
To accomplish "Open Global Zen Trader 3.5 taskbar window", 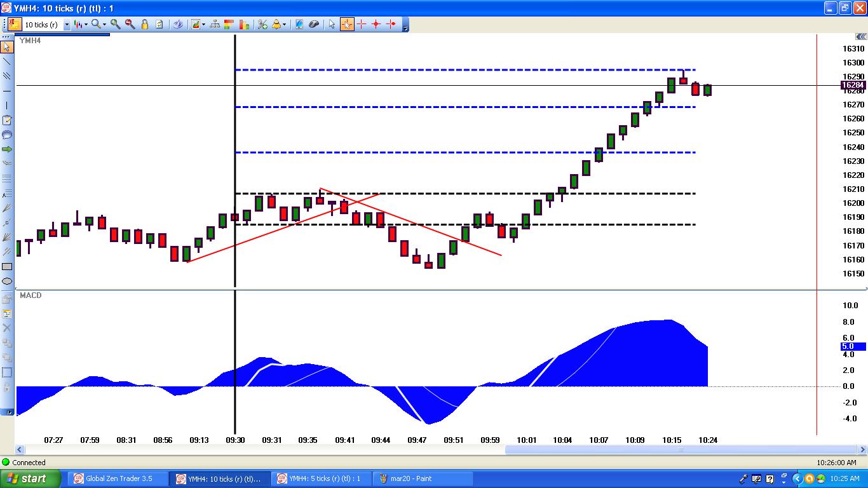I will (x=119, y=478).
